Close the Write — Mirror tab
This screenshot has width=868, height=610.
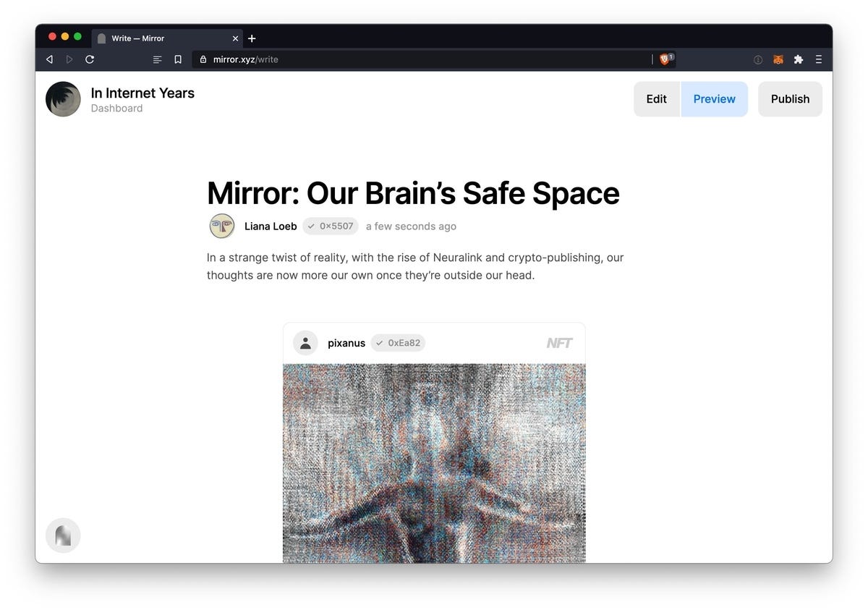[235, 38]
